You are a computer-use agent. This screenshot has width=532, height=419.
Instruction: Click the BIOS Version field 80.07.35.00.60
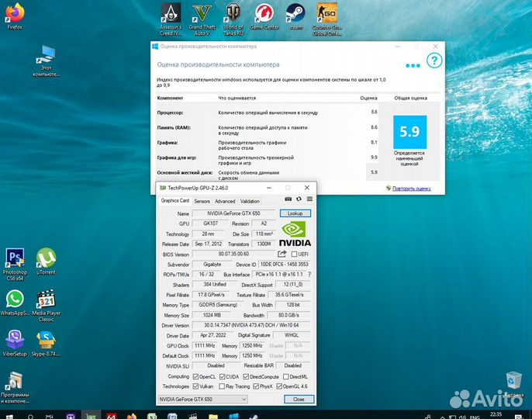[x=233, y=254]
